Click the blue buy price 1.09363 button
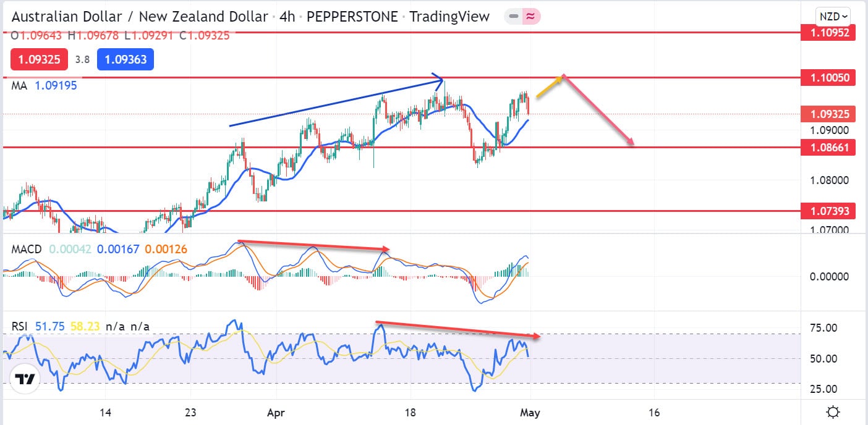The width and height of the screenshot is (868, 425). pyautogui.click(x=129, y=60)
